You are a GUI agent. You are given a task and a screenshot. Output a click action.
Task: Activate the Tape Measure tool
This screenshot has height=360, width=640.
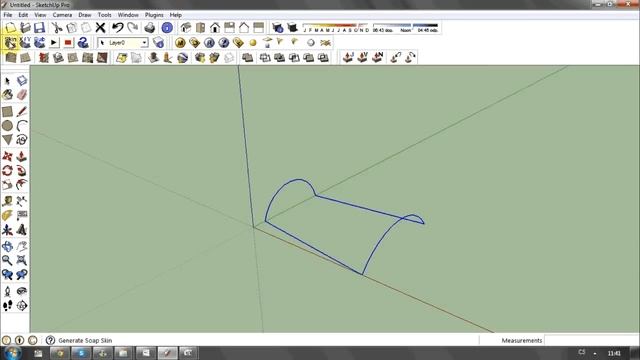tap(7, 201)
